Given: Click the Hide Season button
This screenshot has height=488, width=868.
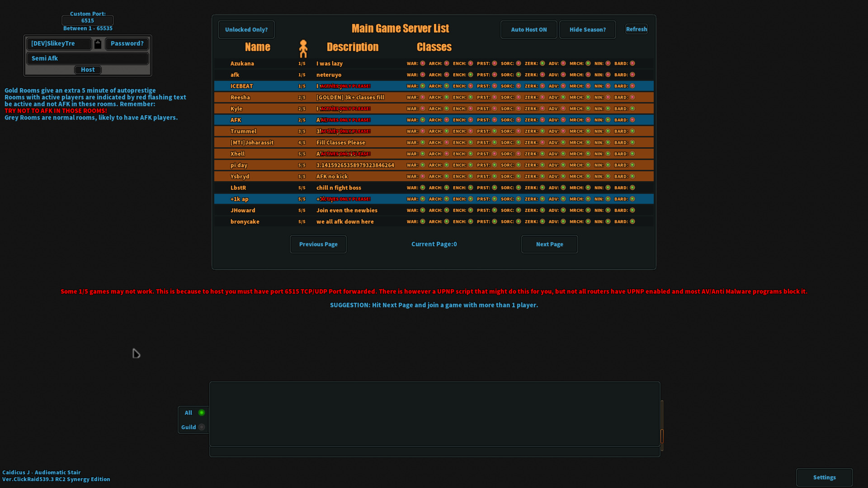Looking at the screenshot, I should click(x=587, y=29).
